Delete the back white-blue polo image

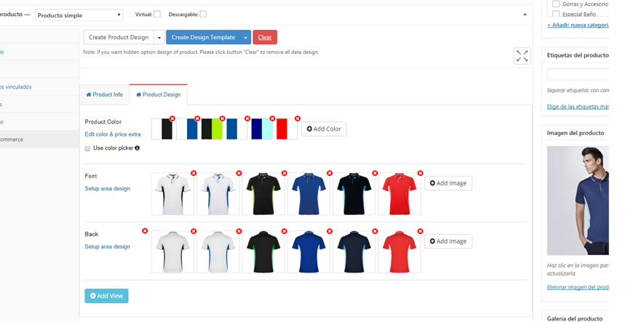coord(239,231)
